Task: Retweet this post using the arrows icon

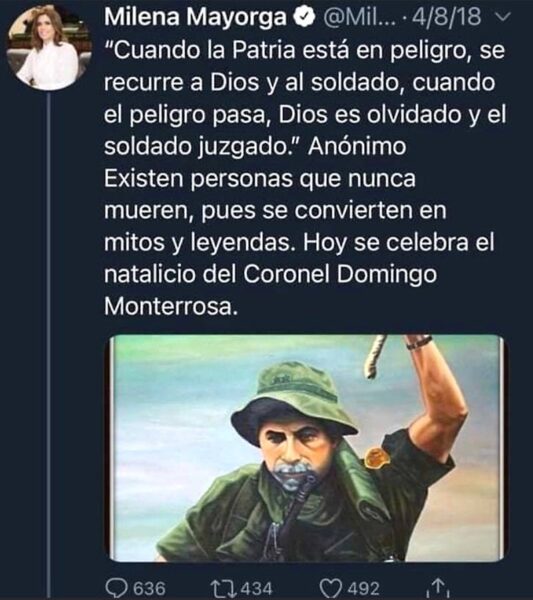Action: [x=223, y=588]
